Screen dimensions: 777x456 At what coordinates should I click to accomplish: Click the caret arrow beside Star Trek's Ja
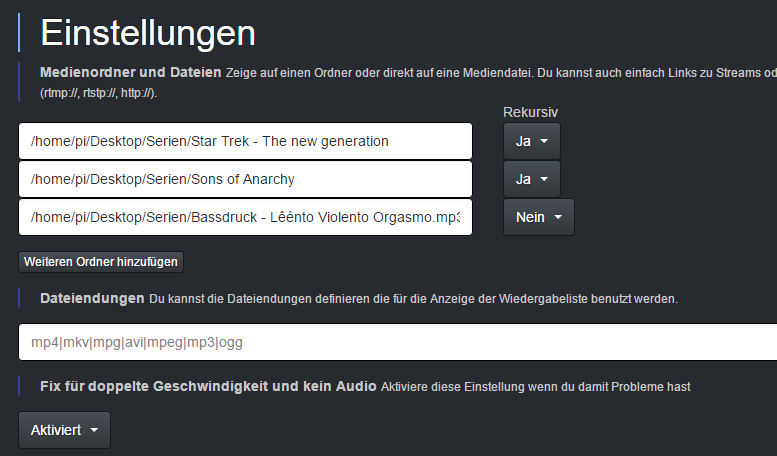pos(544,141)
